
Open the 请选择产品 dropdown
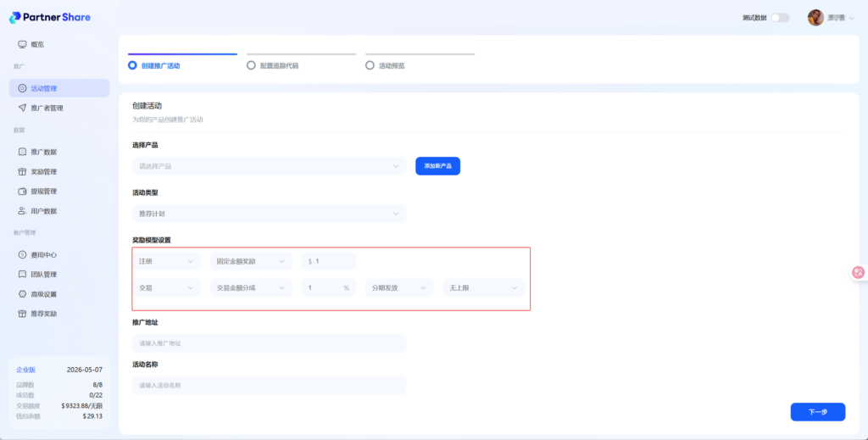(269, 166)
